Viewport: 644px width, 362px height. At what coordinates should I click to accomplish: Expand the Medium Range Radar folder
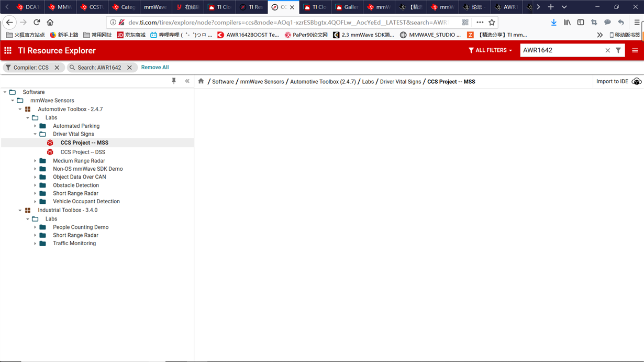(x=35, y=161)
